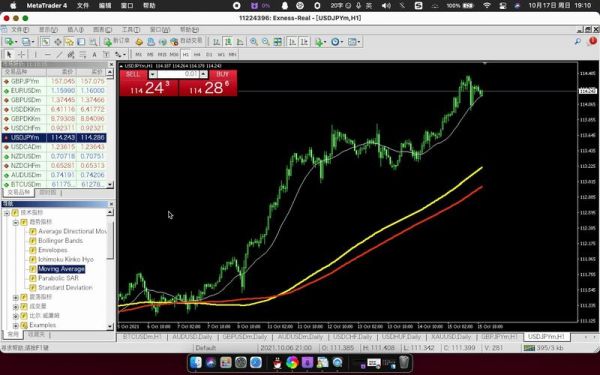Select the text label tool

tap(106, 54)
